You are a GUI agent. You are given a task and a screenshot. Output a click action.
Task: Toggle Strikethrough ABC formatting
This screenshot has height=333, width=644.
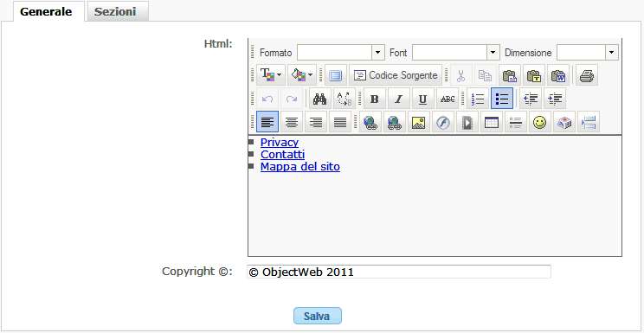pyautogui.click(x=447, y=99)
